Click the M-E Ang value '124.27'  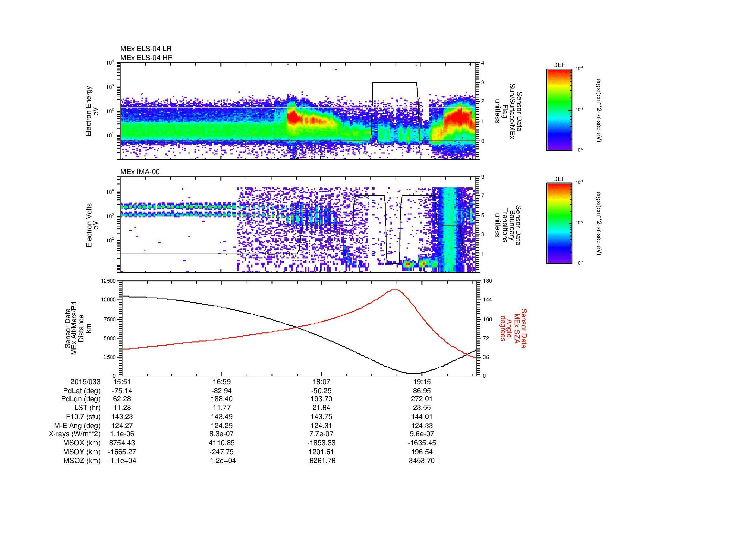point(122,426)
